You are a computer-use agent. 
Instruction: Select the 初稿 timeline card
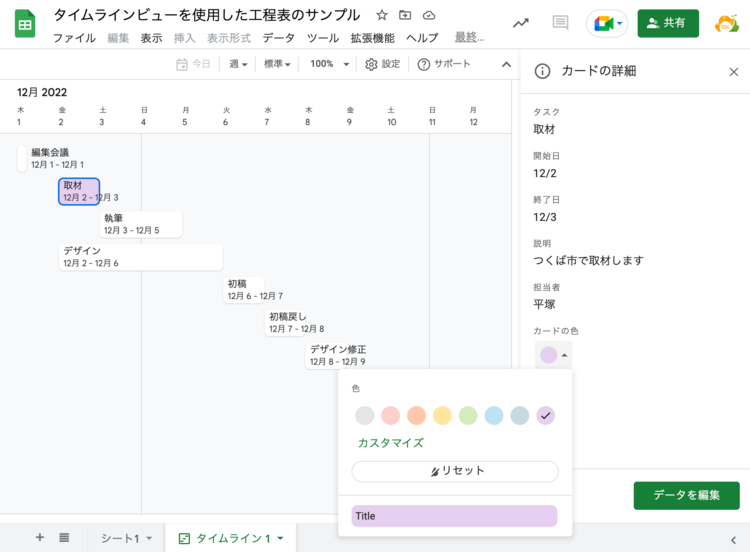point(244,290)
